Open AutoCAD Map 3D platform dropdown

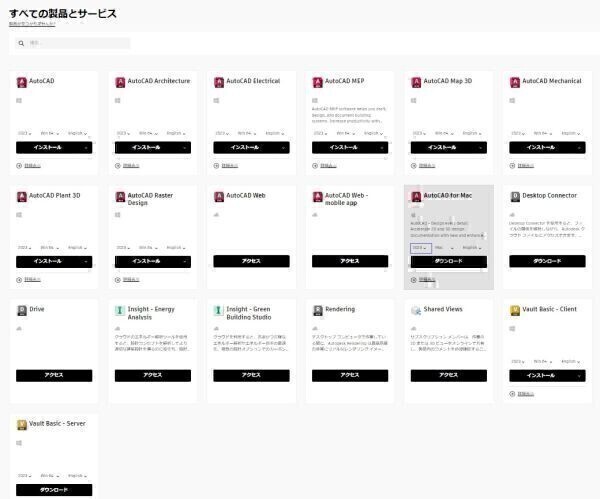point(444,133)
